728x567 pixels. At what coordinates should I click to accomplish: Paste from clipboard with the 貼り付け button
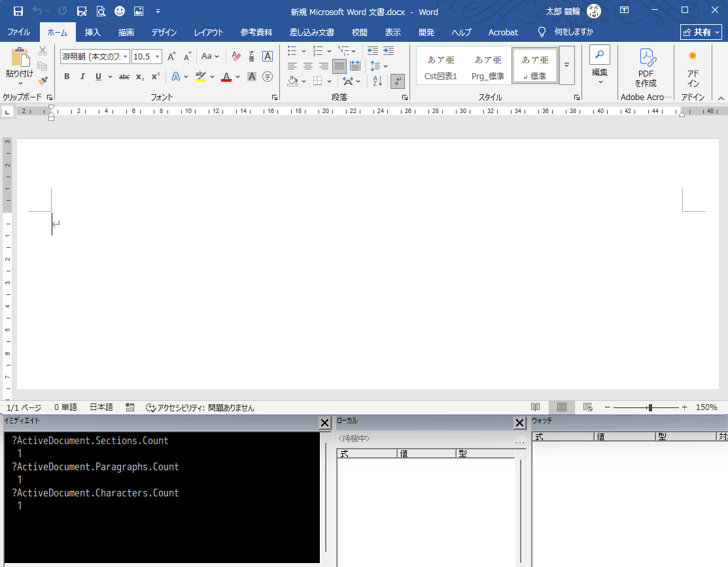[20, 66]
